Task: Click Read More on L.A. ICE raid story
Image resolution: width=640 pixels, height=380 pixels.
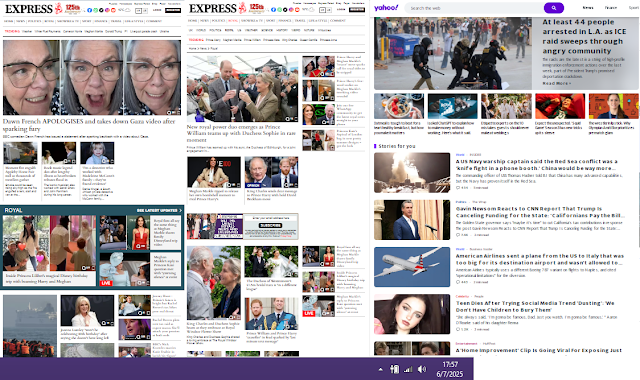Action: [556, 83]
